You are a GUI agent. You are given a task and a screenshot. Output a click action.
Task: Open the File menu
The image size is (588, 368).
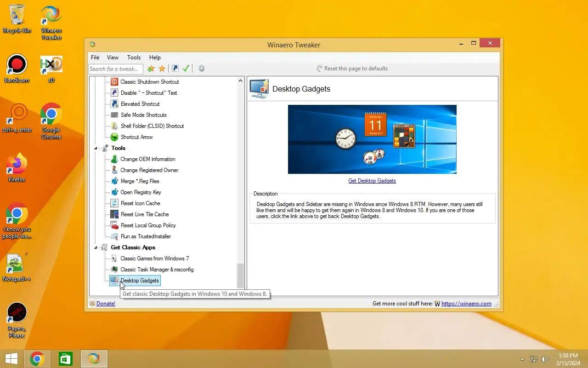tap(95, 57)
